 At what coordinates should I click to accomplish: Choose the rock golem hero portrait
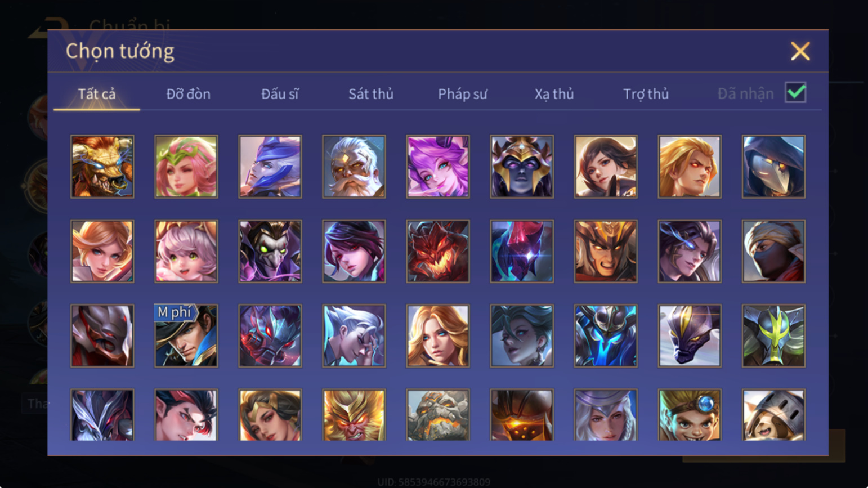(x=438, y=415)
